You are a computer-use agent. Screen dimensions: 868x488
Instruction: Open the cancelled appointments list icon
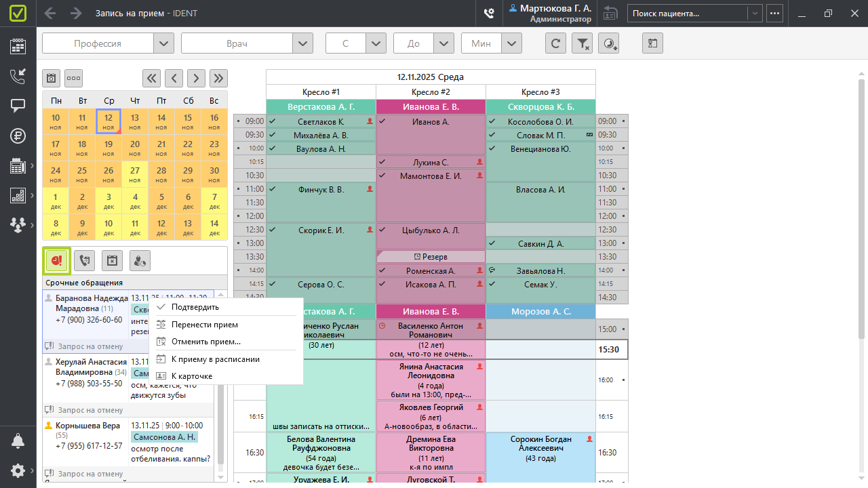112,260
